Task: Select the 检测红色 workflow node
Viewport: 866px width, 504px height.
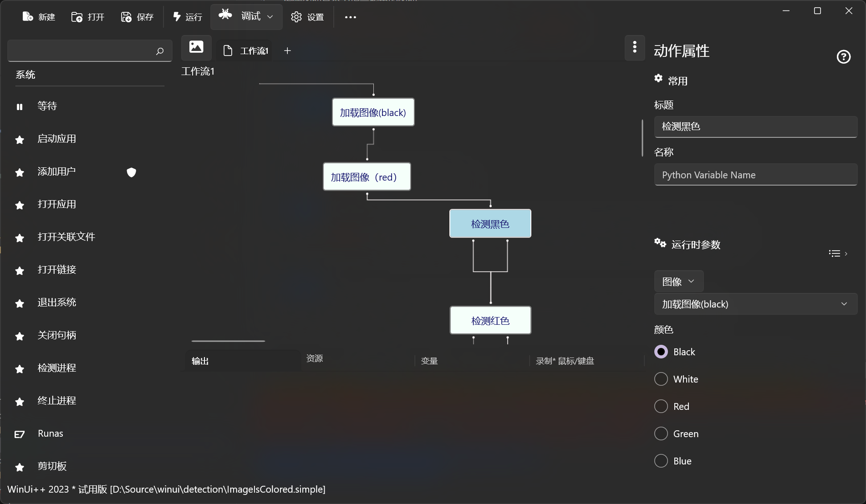Action: point(490,321)
